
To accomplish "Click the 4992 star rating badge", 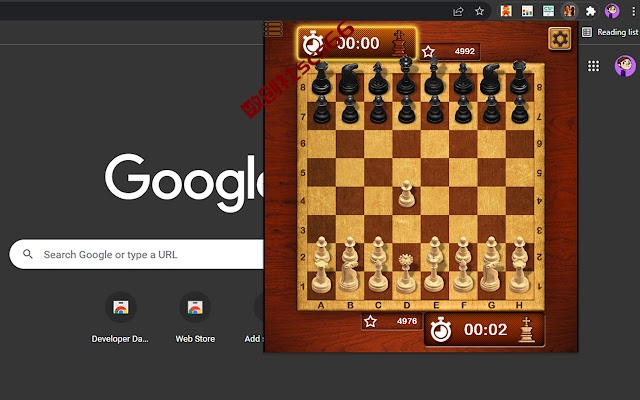I will point(449,51).
